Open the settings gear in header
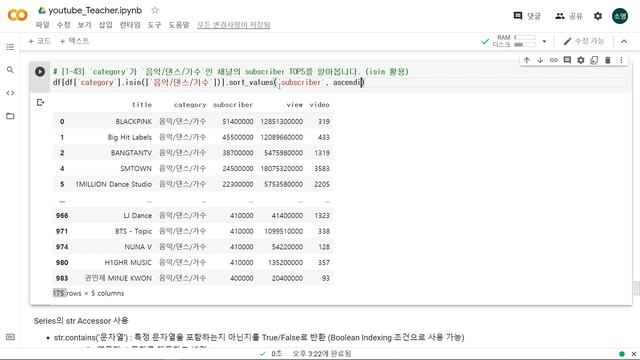Viewport: 640px width, 360px height. [x=598, y=16]
